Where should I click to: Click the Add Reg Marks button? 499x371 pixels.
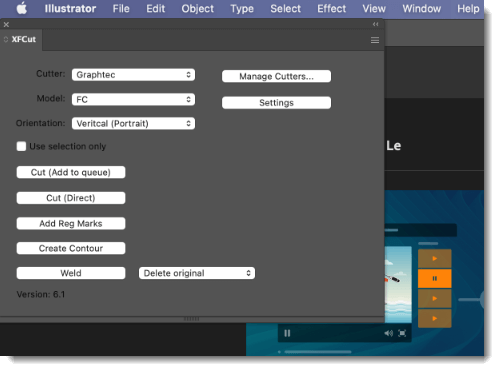click(71, 223)
